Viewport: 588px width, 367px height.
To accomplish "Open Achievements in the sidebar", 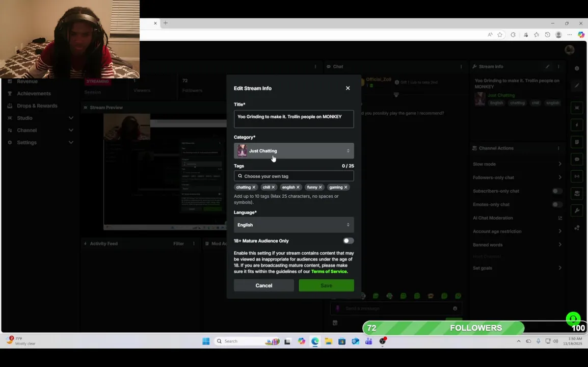I will click(x=34, y=93).
